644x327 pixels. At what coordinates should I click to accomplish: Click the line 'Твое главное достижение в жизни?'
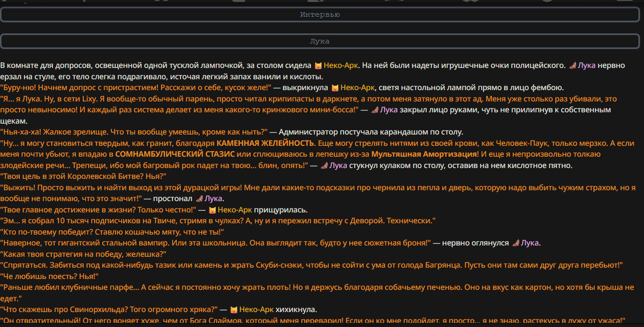(98, 210)
